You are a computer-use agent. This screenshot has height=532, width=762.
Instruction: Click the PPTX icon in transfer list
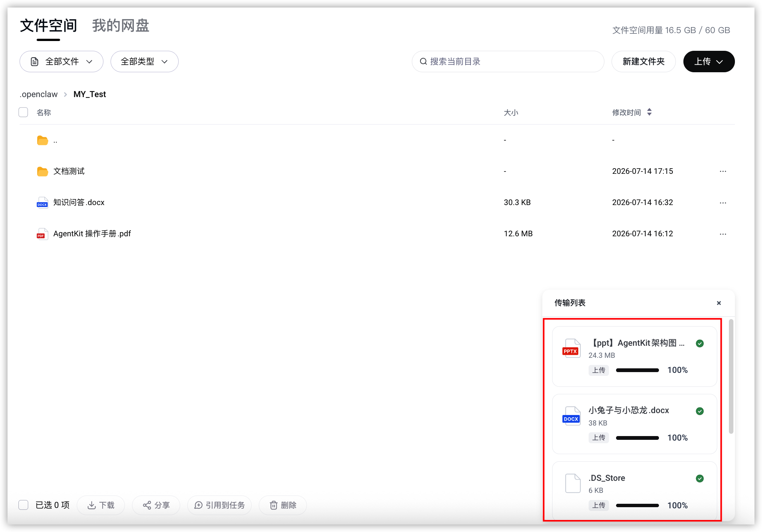[x=571, y=348]
